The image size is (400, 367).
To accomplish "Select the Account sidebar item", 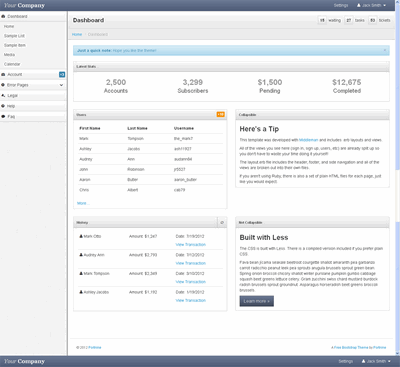I will (x=33, y=74).
